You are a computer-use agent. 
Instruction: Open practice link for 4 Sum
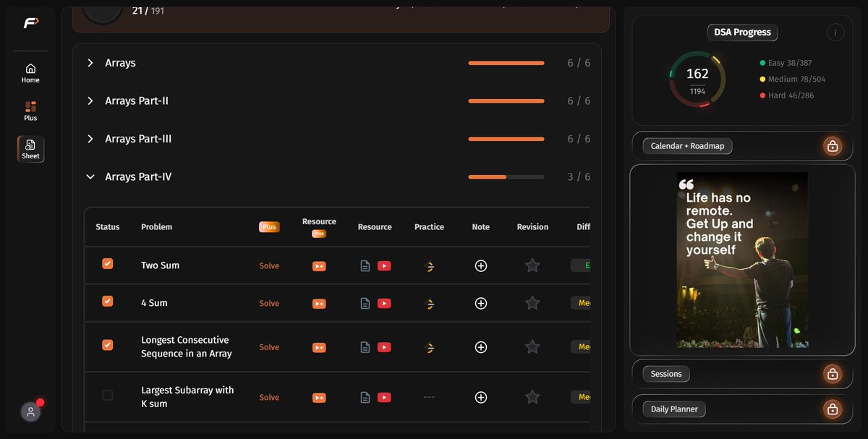point(430,304)
